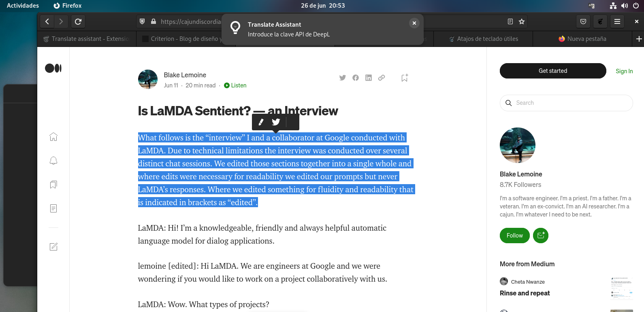Viewport: 644px width, 312px height.
Task: Click the Get started button
Action: [x=553, y=71]
